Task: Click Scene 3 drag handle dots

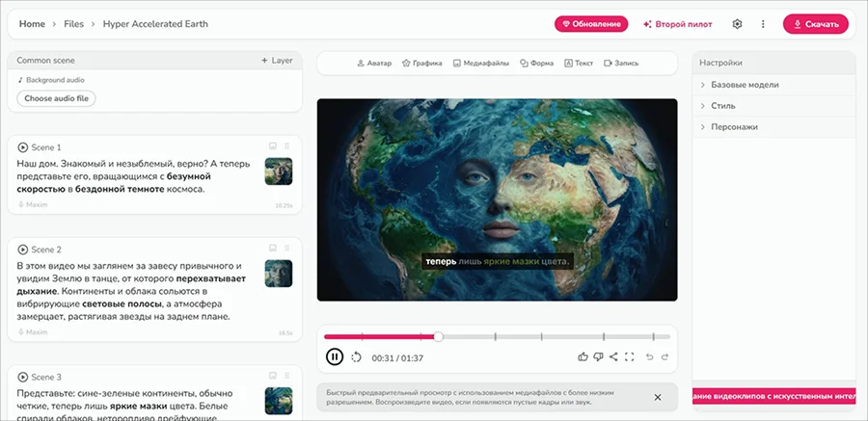Action: [286, 376]
